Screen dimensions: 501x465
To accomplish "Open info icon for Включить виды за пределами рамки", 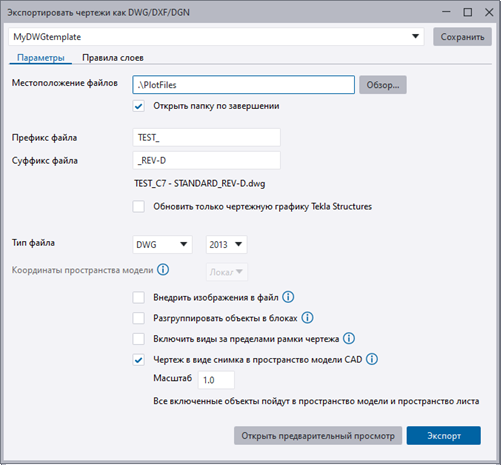I will coord(349,339).
